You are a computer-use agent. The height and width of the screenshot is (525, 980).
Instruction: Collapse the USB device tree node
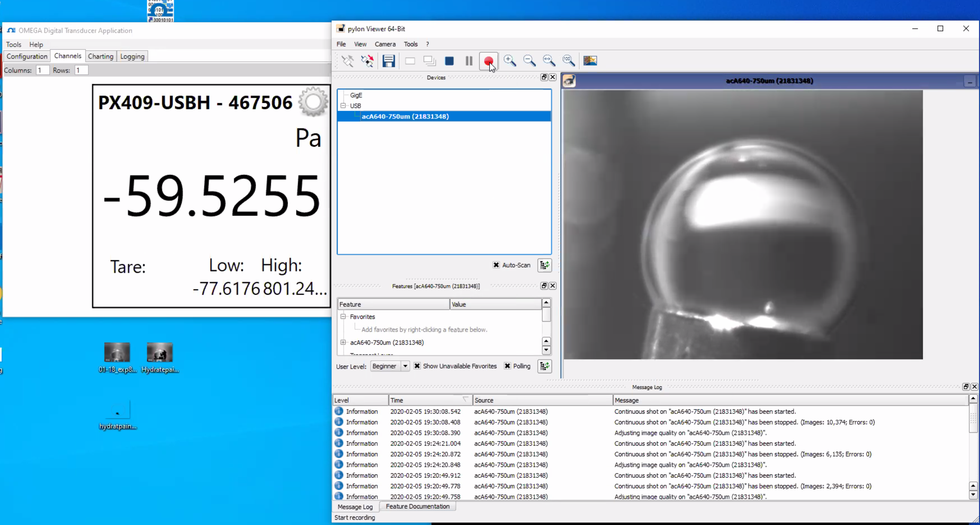coord(343,106)
